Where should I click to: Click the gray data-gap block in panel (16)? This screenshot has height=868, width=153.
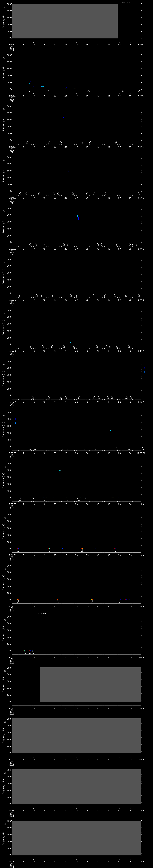coord(76,787)
